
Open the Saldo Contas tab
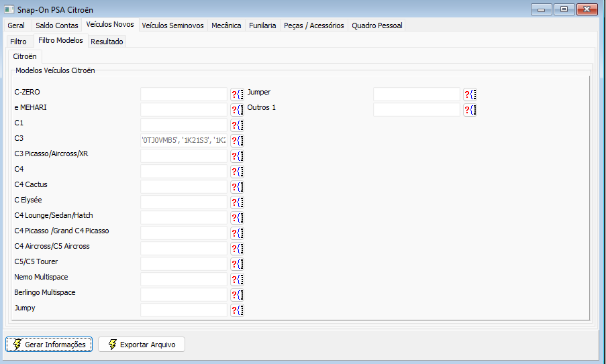pyautogui.click(x=57, y=25)
